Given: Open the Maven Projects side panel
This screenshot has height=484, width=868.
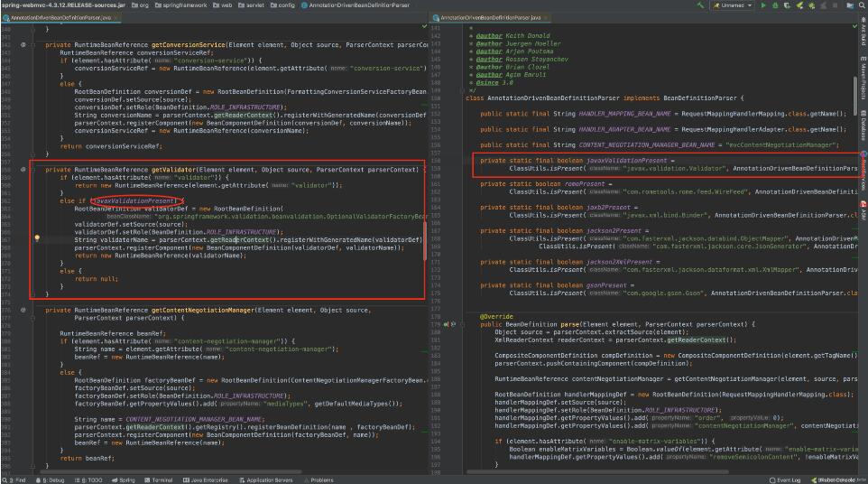Looking at the screenshot, I should pyautogui.click(x=863, y=78).
